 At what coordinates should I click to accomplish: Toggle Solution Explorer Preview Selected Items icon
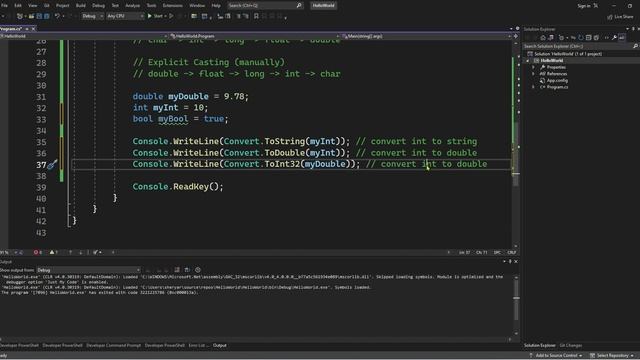(622, 38)
